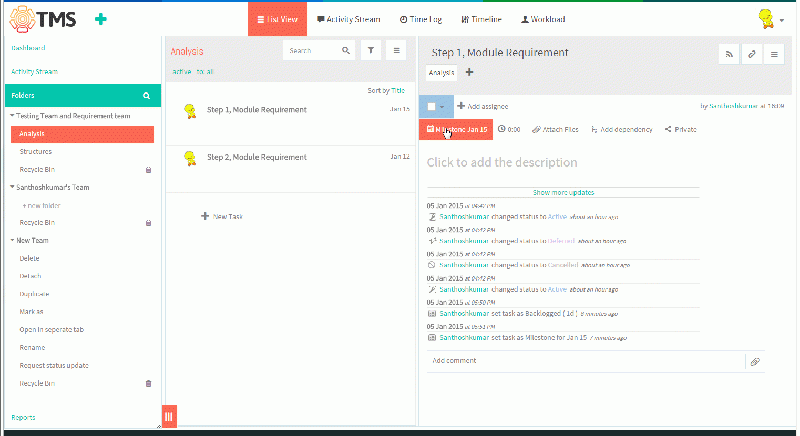Open Activity Stream sidebar link
The height and width of the screenshot is (436, 800).
[x=34, y=71]
